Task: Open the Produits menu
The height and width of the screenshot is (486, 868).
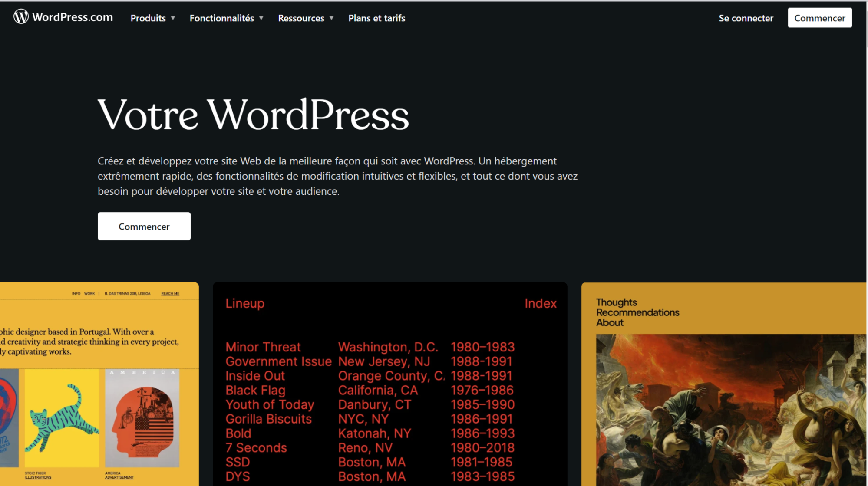Action: 148,18
